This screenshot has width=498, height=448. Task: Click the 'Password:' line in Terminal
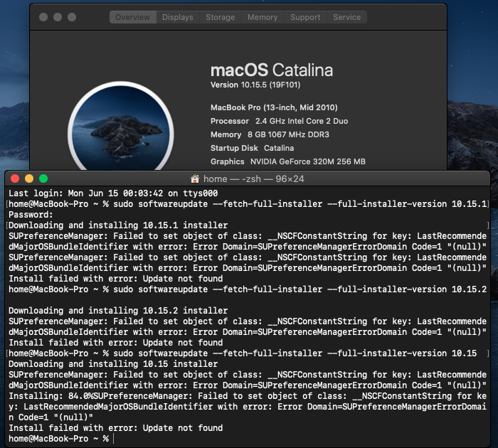[x=31, y=215]
